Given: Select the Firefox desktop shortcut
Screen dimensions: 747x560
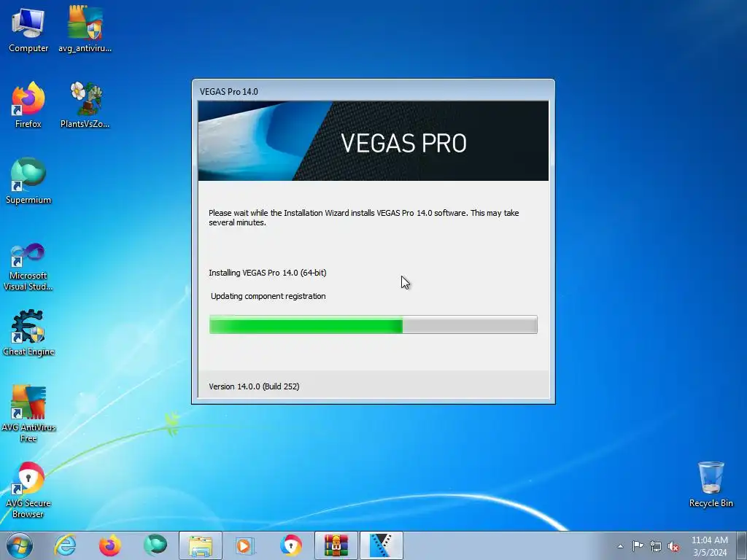Looking at the screenshot, I should point(28,105).
